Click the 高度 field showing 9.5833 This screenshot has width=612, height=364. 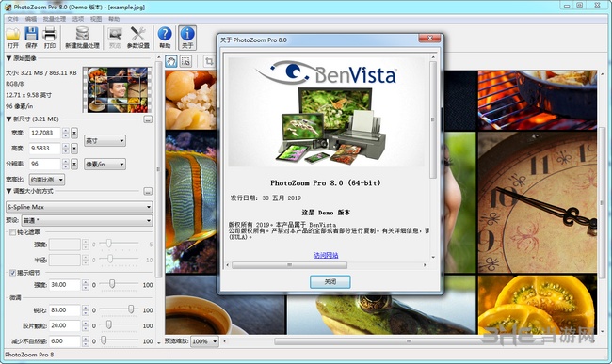pos(45,149)
